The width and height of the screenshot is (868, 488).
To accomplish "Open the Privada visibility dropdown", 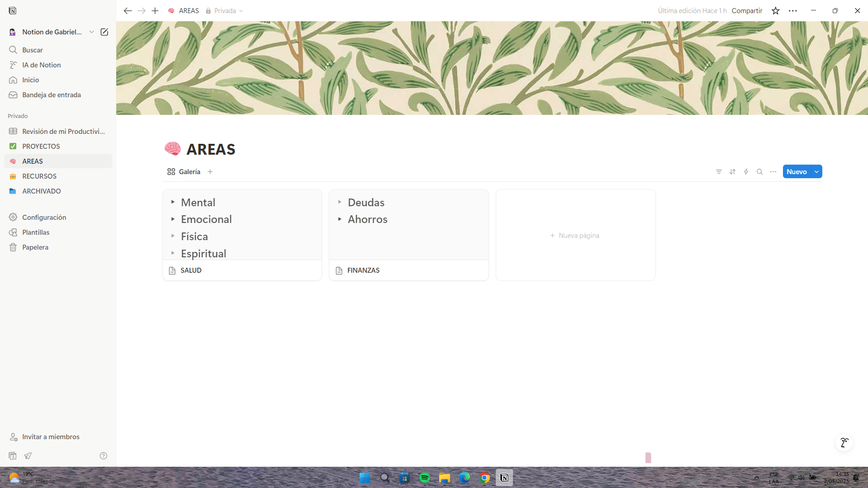I will 224,11.
